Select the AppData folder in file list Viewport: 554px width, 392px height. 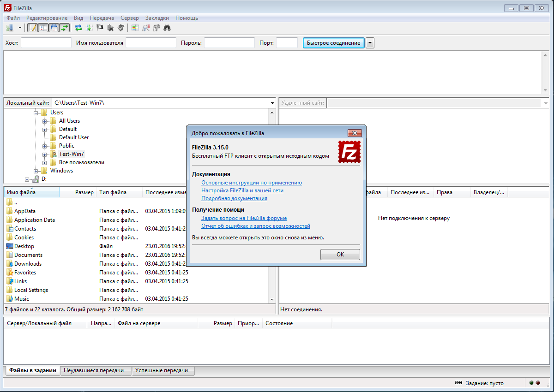tap(25, 211)
